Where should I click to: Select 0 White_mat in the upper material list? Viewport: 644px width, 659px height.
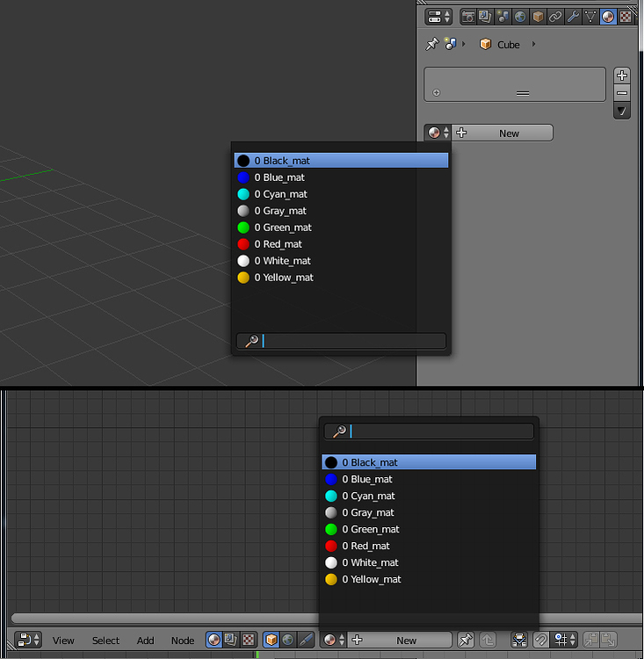(x=342, y=261)
